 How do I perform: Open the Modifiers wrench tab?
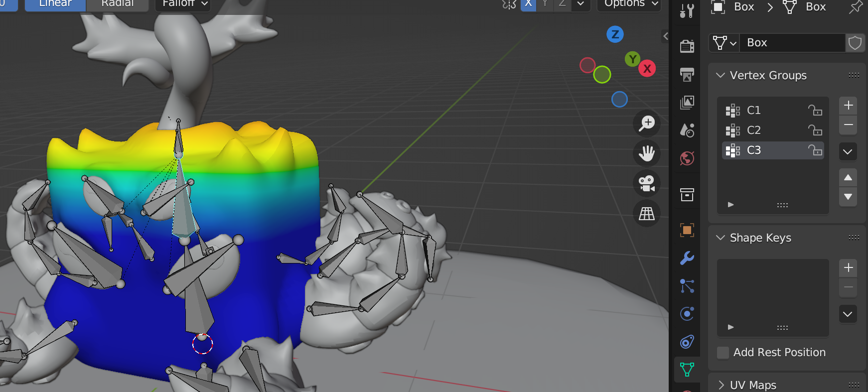pos(687,258)
